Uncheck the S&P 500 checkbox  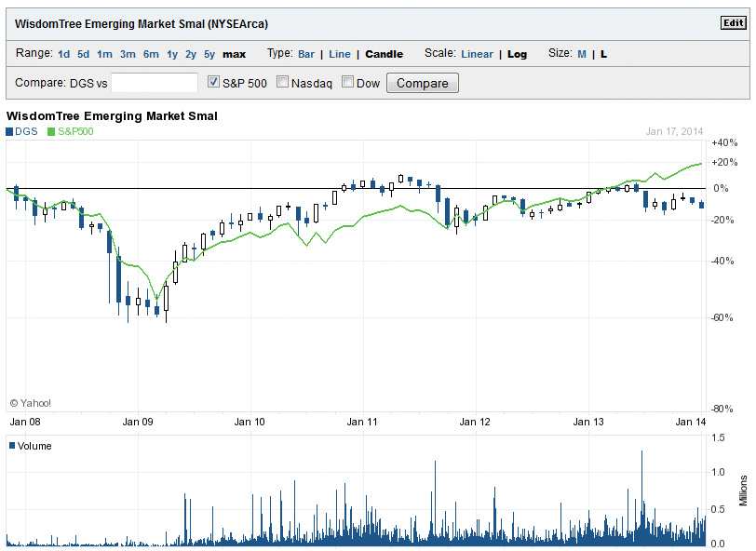tap(213, 82)
